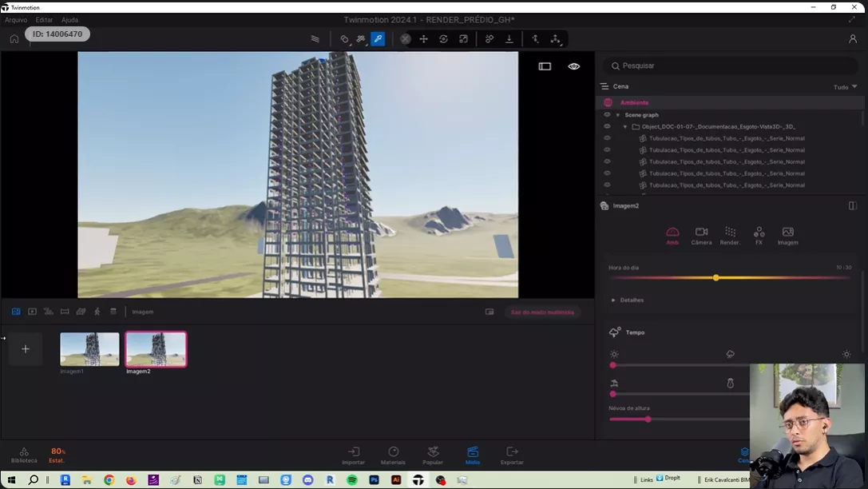Open the Popular tools panel
The height and width of the screenshot is (489, 868).
[x=433, y=455]
